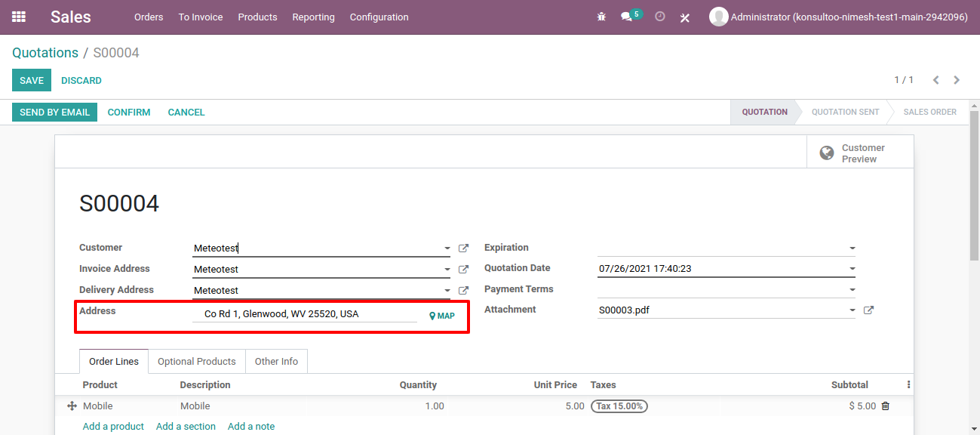
Task: Send the quotation by email
Action: pyautogui.click(x=54, y=113)
